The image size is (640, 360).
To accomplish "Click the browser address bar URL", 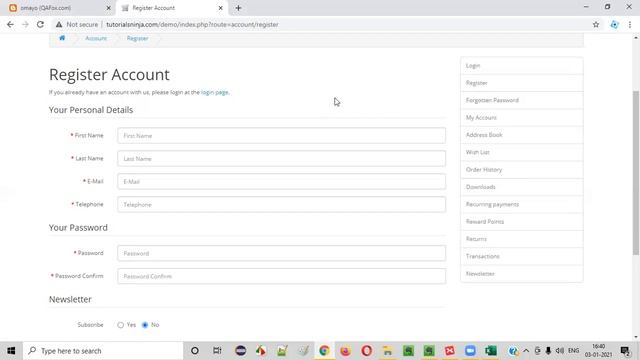I will click(x=192, y=24).
